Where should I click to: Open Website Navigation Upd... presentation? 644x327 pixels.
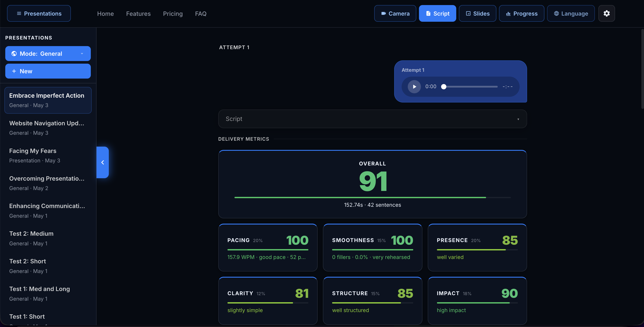[x=48, y=128]
